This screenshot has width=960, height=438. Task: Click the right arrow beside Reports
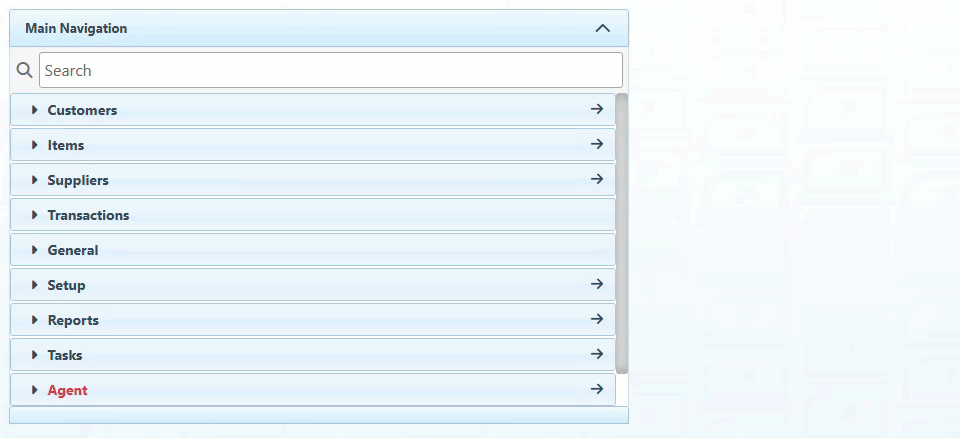pos(597,319)
